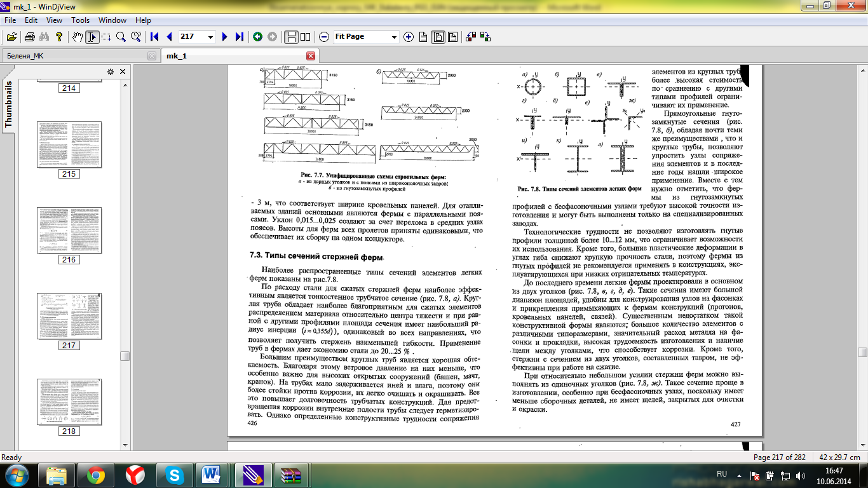Click the question mark help icon

pyautogui.click(x=59, y=37)
